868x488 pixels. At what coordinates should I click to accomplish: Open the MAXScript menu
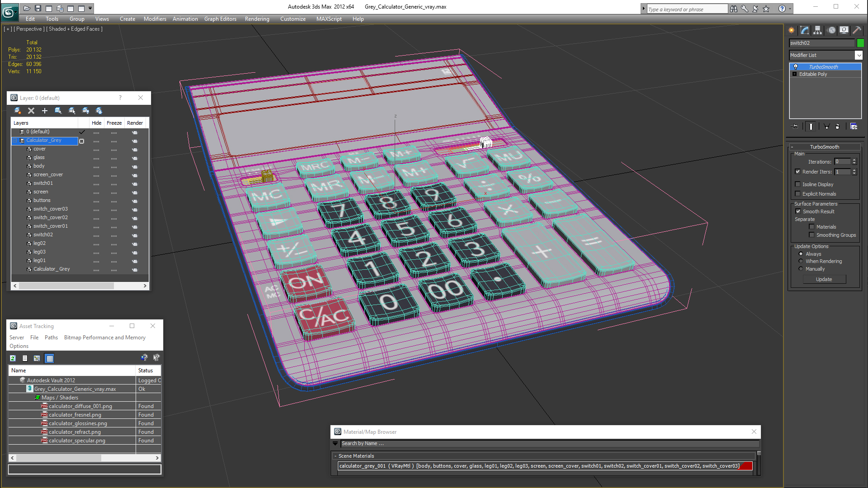[329, 19]
